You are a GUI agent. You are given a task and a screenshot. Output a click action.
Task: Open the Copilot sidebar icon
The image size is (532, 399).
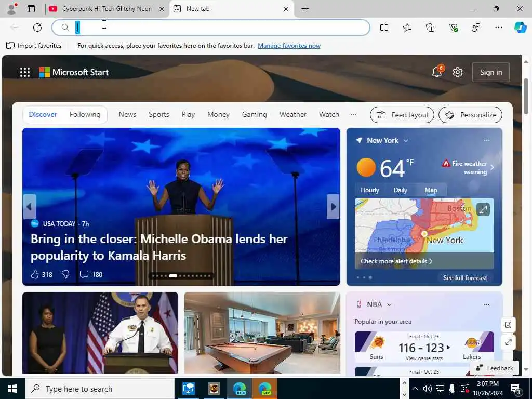(520, 28)
